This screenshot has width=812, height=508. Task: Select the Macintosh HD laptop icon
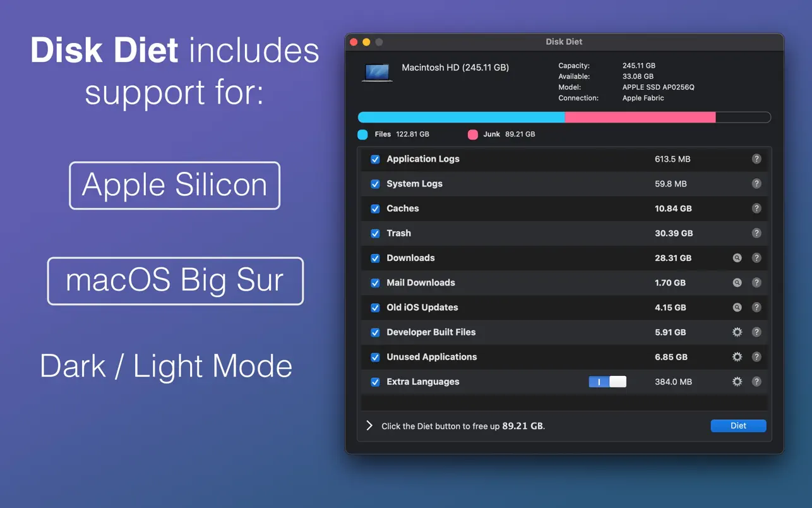tap(377, 73)
